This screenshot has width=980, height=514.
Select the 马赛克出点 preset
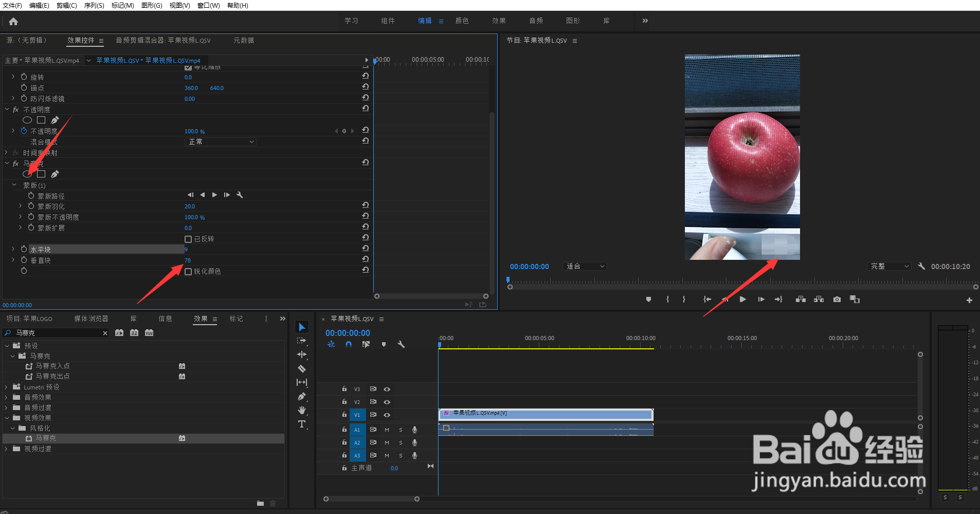52,376
